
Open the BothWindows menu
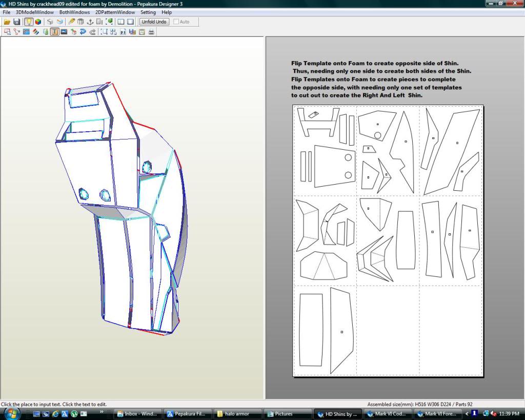[75, 12]
